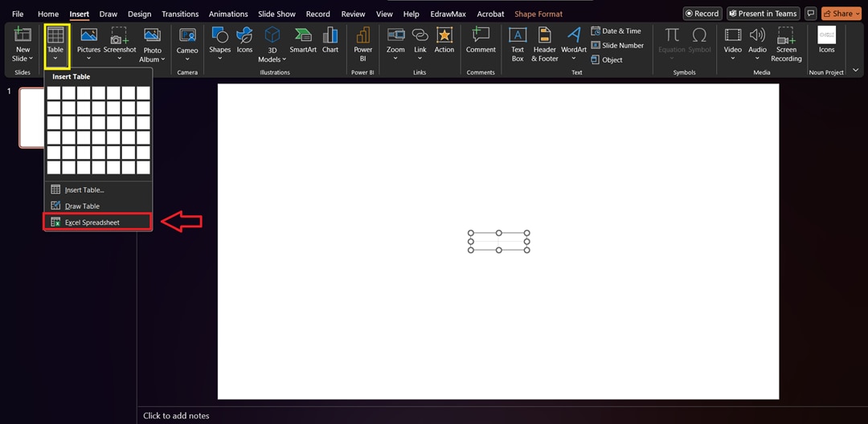Start a Screen Recording
Image resolution: width=868 pixels, height=424 pixels.
pos(786,44)
